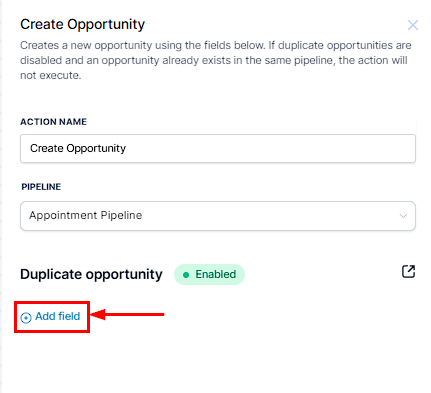
Task: Click the Create Opportunity text inside input
Action: pyautogui.click(x=78, y=148)
